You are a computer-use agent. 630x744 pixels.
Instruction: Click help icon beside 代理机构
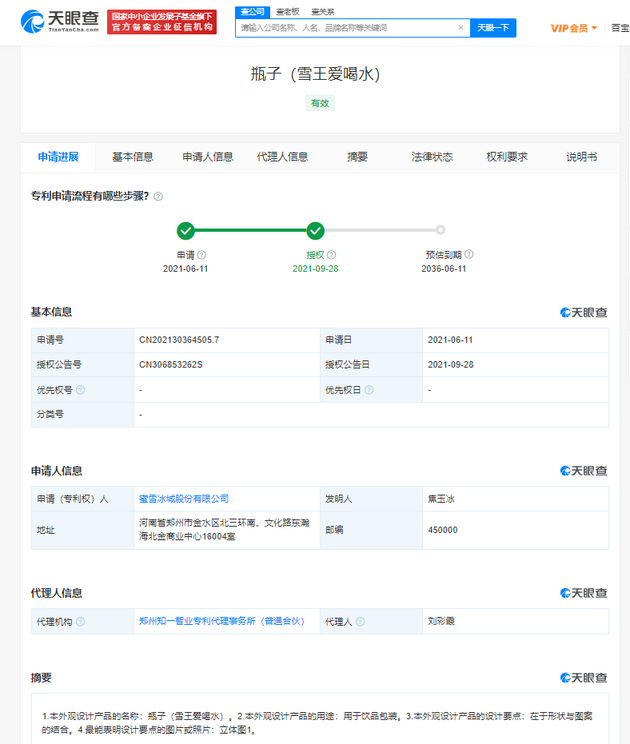coord(81,622)
